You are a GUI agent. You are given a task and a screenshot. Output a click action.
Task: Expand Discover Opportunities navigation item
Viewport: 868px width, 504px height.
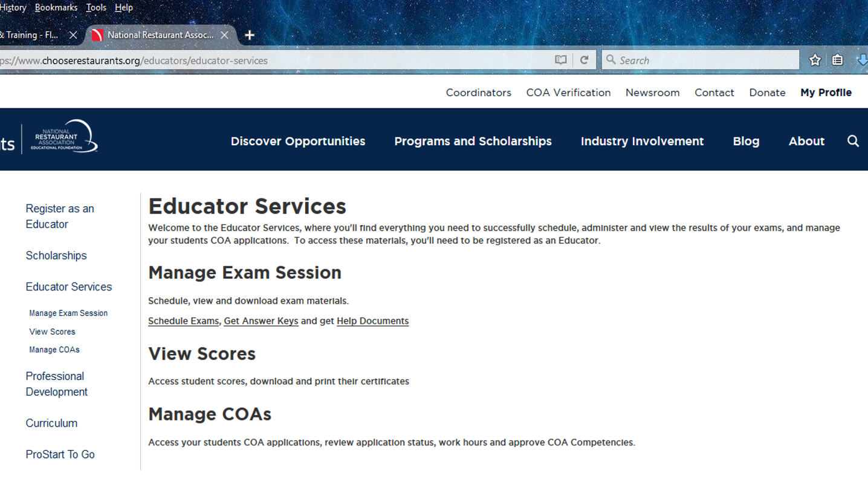pyautogui.click(x=297, y=141)
